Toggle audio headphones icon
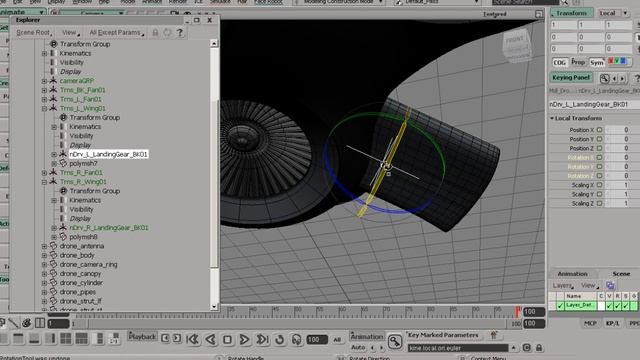The height and width of the screenshot is (360, 640). pos(297,339)
